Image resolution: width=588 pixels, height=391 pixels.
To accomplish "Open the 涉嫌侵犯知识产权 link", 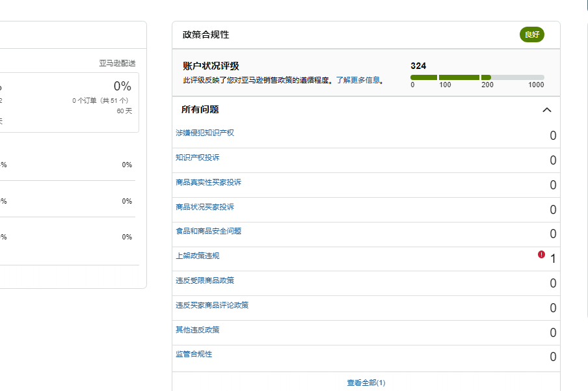I will 204,133.
